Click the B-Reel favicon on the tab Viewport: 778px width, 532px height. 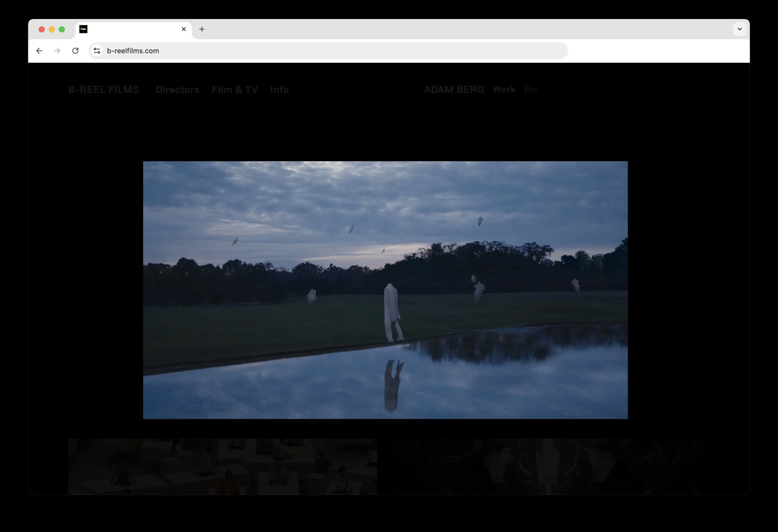(x=83, y=29)
